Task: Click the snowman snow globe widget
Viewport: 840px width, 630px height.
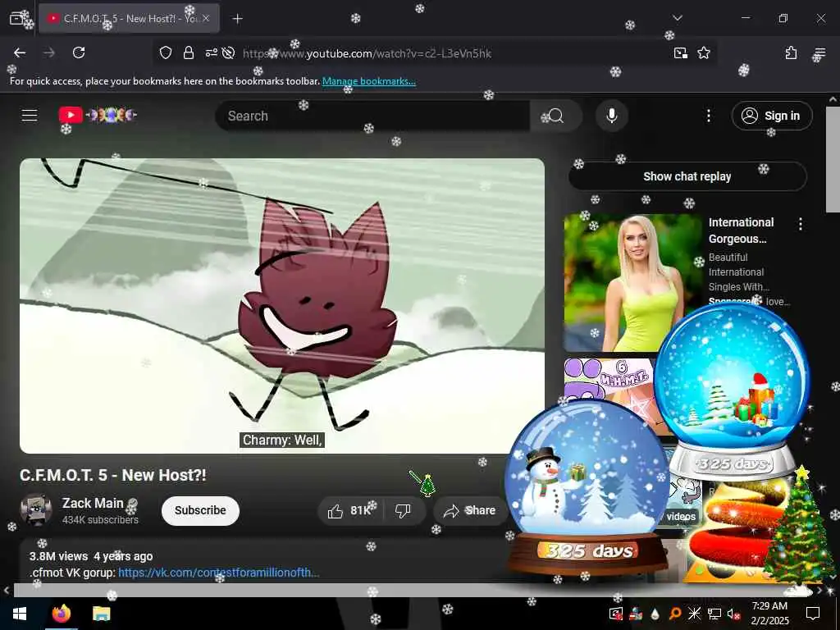Action: pyautogui.click(x=587, y=487)
